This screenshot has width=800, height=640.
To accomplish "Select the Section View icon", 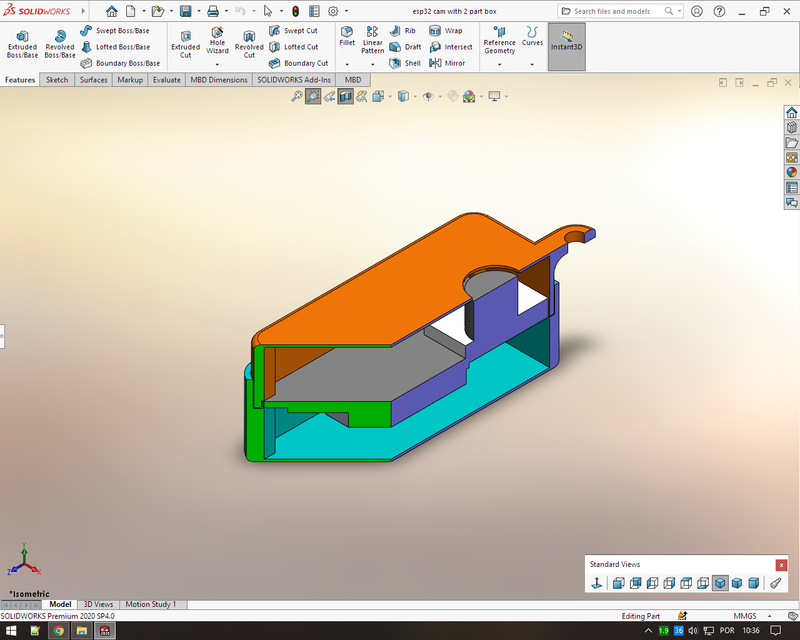I will [345, 96].
